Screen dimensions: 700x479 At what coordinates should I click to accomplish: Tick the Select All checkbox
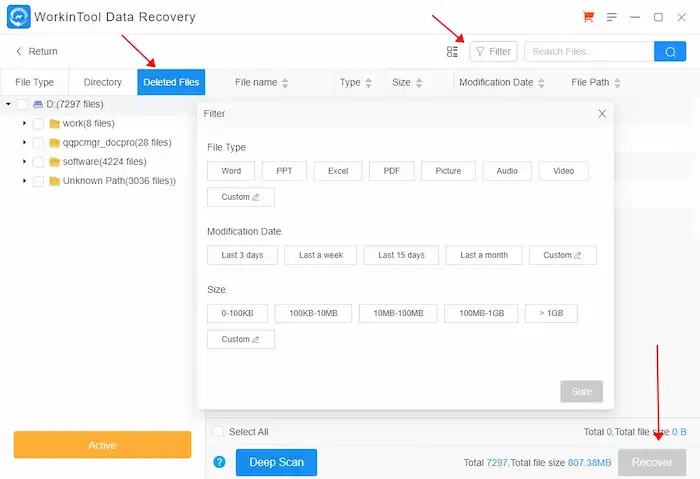(x=218, y=432)
